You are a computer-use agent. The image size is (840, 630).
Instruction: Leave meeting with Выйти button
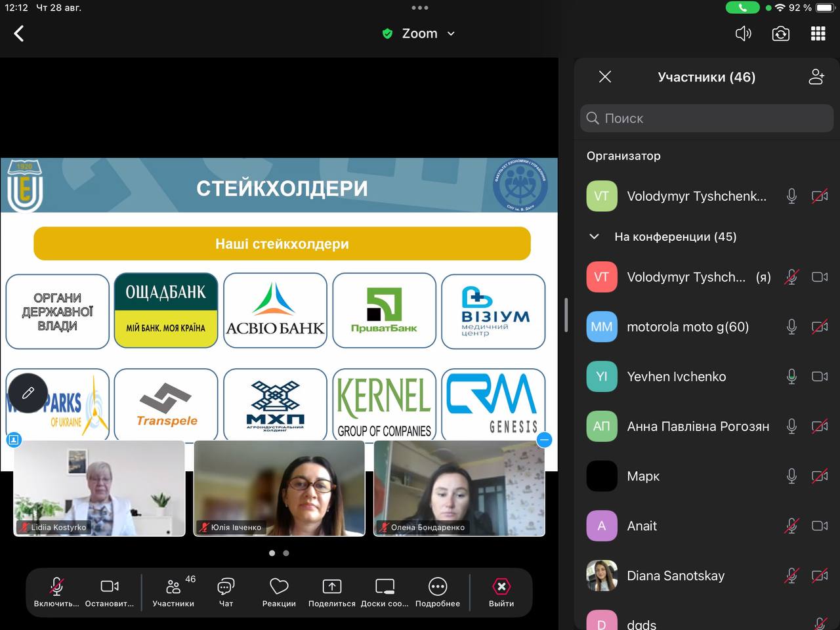pyautogui.click(x=501, y=591)
